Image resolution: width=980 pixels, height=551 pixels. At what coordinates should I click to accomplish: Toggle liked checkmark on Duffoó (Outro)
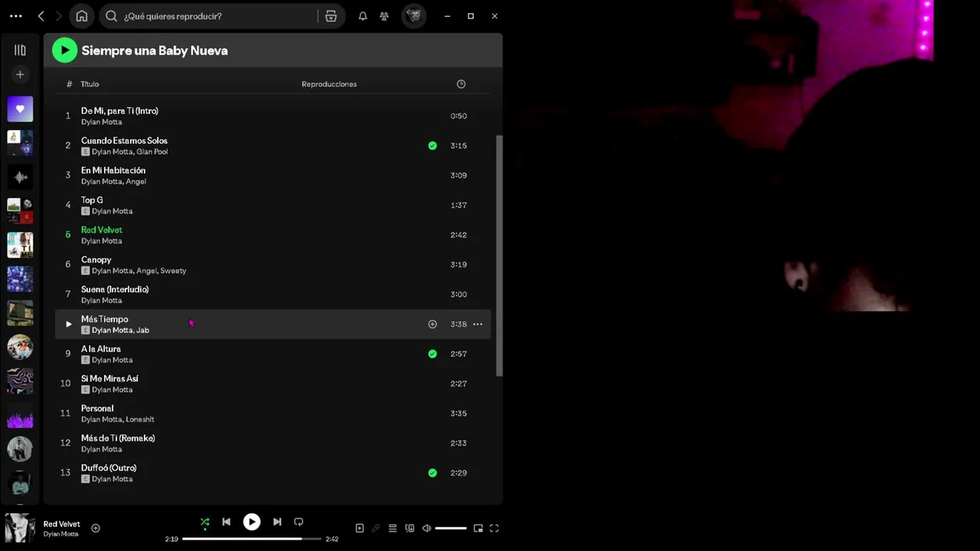[x=433, y=473]
